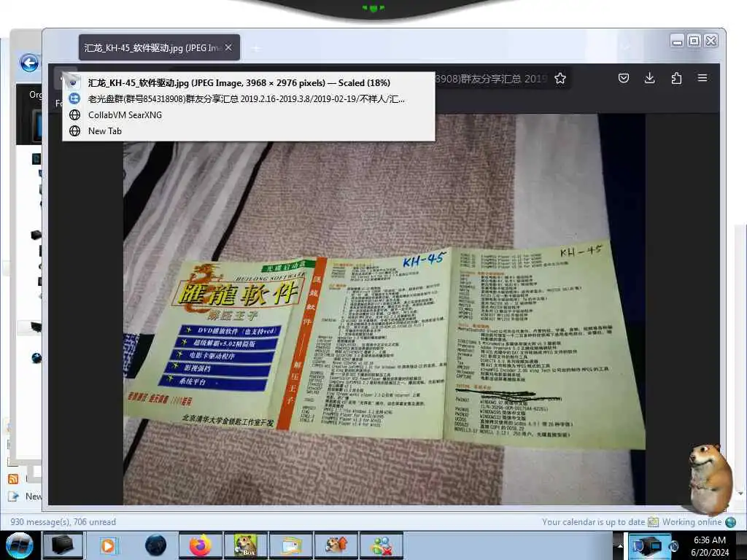Go back to 老光盘群 history entry

coord(248,99)
